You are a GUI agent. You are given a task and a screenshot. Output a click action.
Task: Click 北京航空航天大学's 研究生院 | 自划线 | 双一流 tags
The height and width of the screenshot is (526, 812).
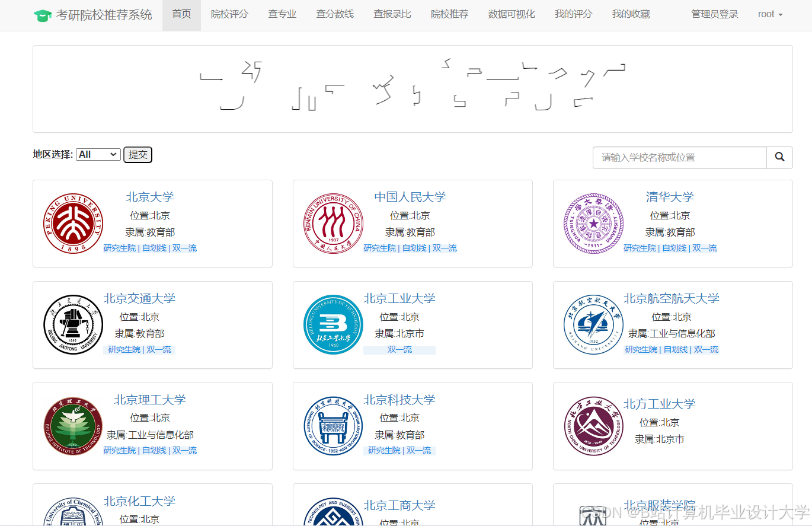tap(672, 349)
